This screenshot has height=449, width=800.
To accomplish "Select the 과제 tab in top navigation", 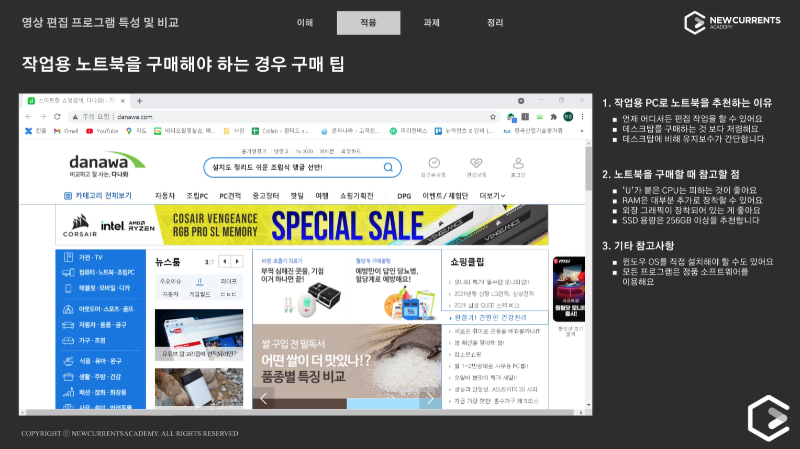I will pyautogui.click(x=431, y=22).
